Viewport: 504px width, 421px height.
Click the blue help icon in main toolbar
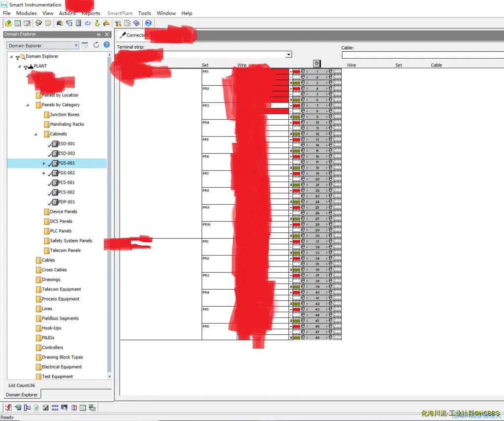(148, 23)
